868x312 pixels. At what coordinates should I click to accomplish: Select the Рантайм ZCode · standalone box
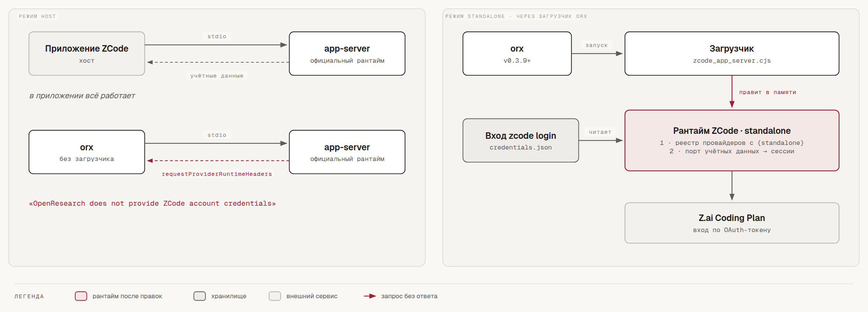click(x=732, y=140)
